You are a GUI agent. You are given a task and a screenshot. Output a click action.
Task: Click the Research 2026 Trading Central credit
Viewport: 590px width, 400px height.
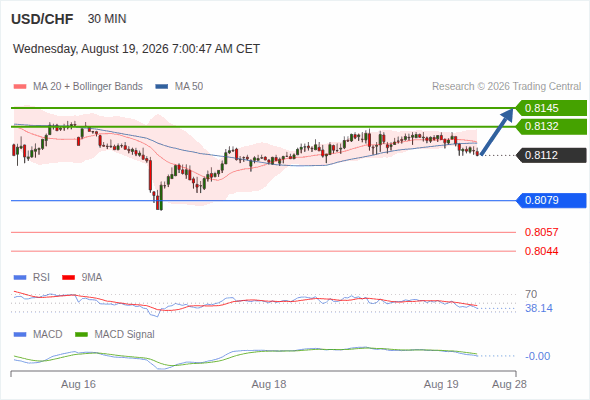tap(506, 87)
